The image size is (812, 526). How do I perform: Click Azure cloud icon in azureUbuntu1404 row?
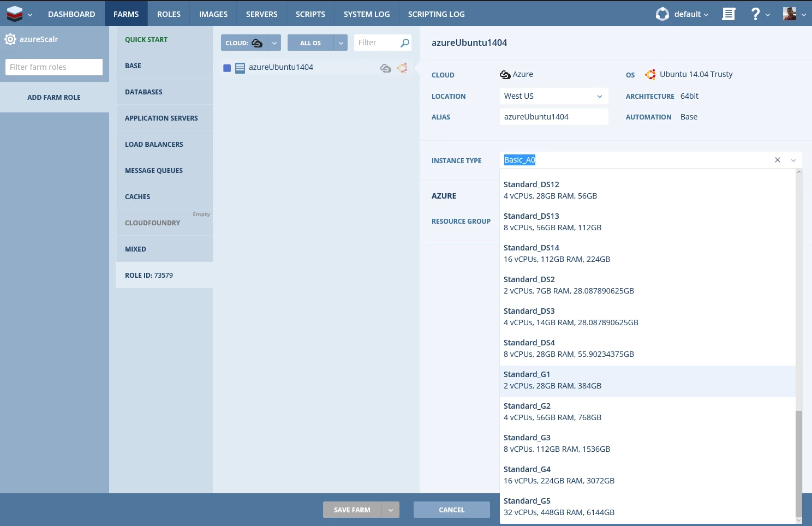point(386,68)
